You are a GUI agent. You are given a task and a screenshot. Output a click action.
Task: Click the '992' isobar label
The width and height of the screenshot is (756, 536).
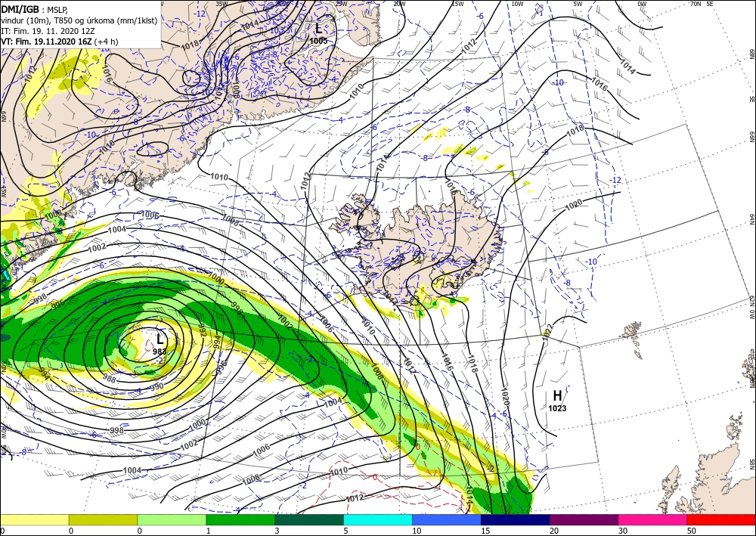[x=203, y=329]
